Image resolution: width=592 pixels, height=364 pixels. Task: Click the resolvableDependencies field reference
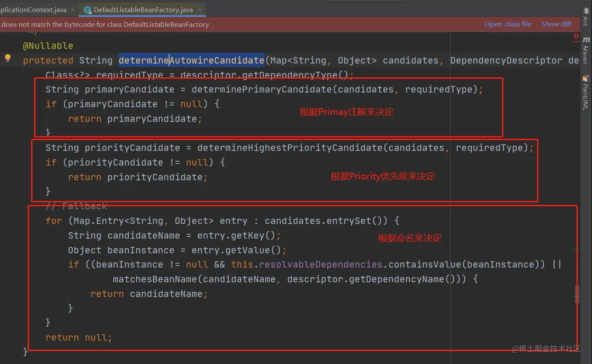321,265
